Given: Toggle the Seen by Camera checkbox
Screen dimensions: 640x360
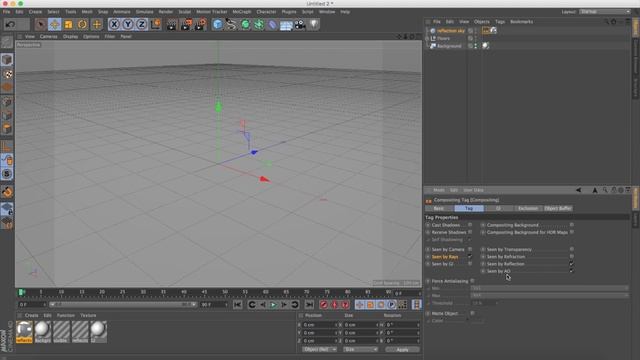Looking at the screenshot, I should click(470, 249).
